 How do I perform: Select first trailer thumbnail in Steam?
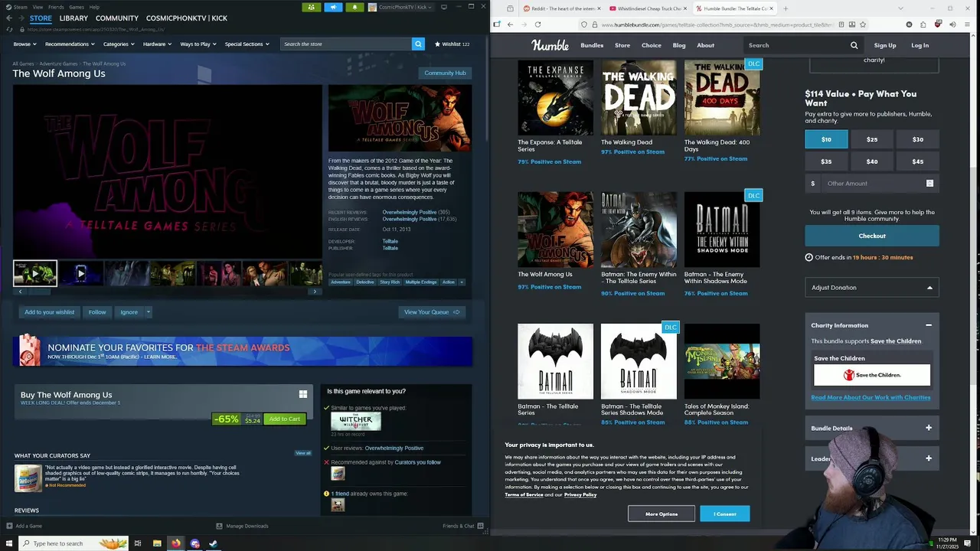[35, 273]
